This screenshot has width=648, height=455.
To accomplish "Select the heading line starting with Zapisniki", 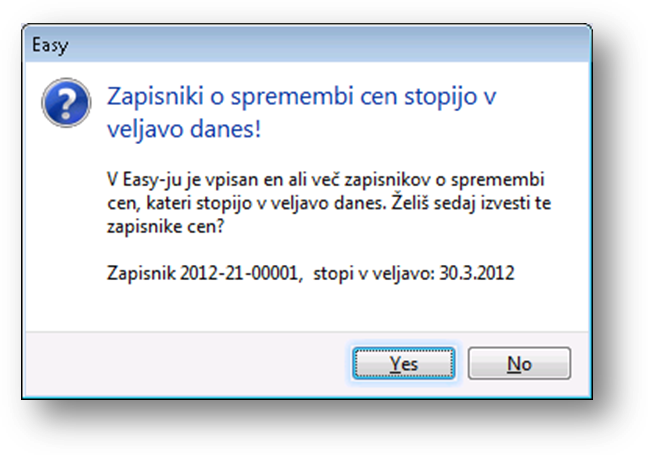I will tap(301, 96).
